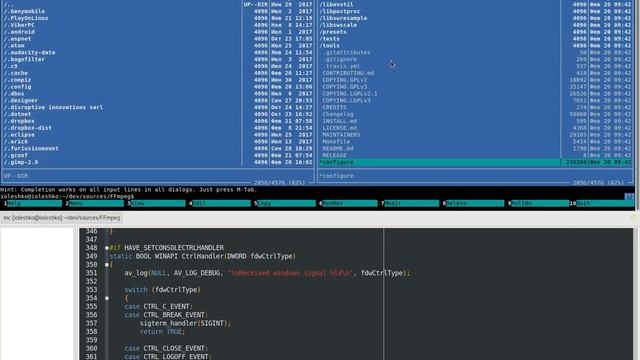Select /.audacity-data directory in left panel
Screen dimensions: 640x360
(x=29, y=53)
